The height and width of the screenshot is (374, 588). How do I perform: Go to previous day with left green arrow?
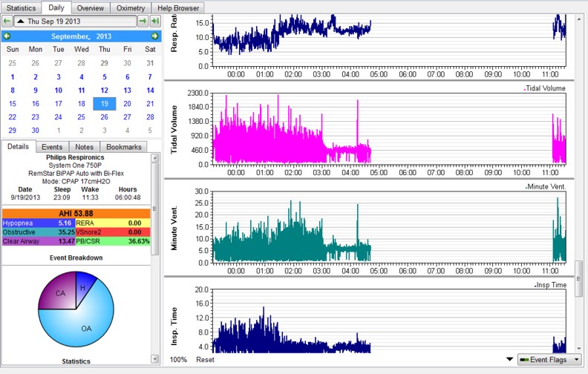pos(7,22)
